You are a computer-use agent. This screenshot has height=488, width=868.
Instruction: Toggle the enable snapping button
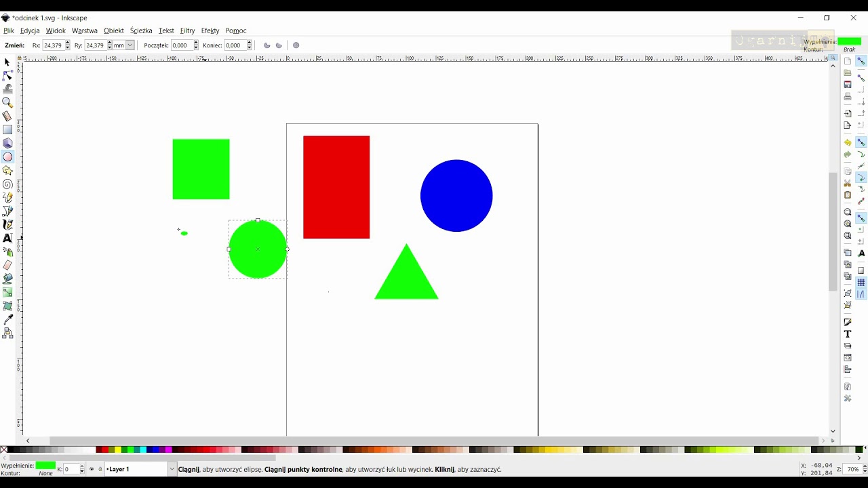[861, 62]
